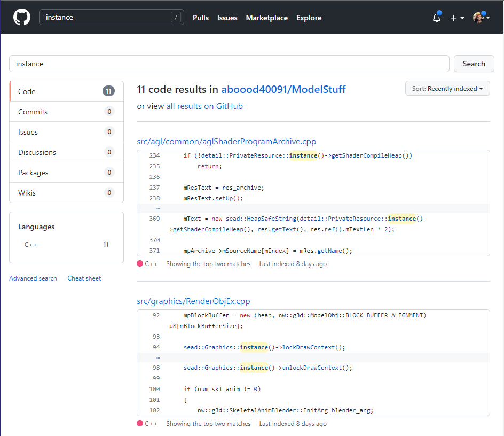This screenshot has width=504, height=436.
Task: Select the Discussions filter in sidebar
Action: tap(37, 152)
